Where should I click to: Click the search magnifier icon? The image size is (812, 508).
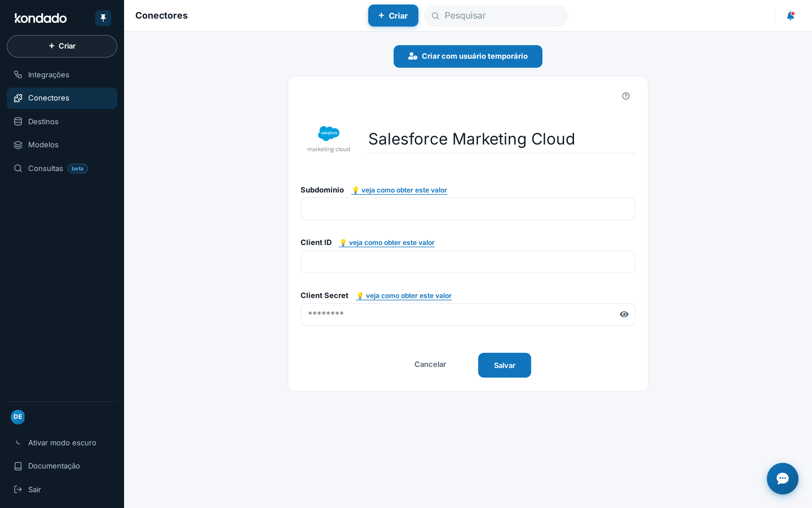pyautogui.click(x=435, y=16)
